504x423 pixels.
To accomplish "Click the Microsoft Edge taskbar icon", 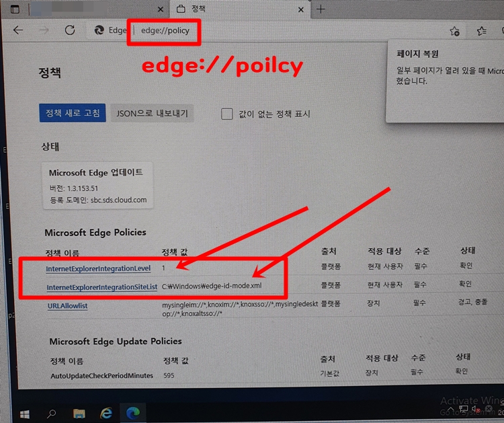I will coord(133,413).
